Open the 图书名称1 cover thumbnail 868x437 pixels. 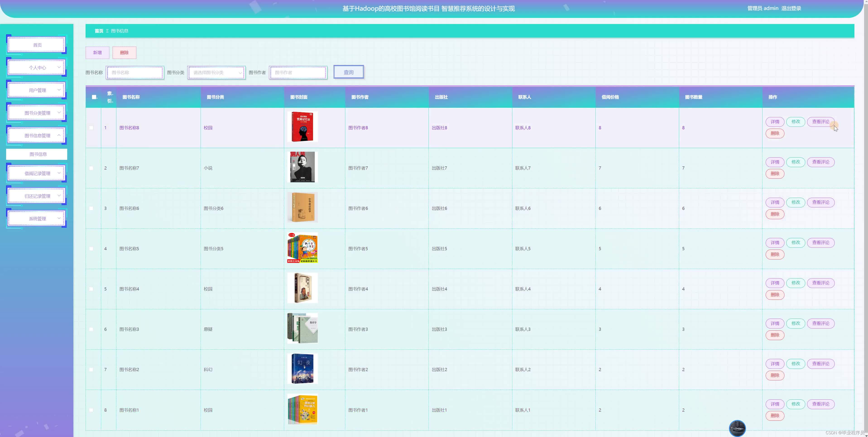[x=302, y=409]
